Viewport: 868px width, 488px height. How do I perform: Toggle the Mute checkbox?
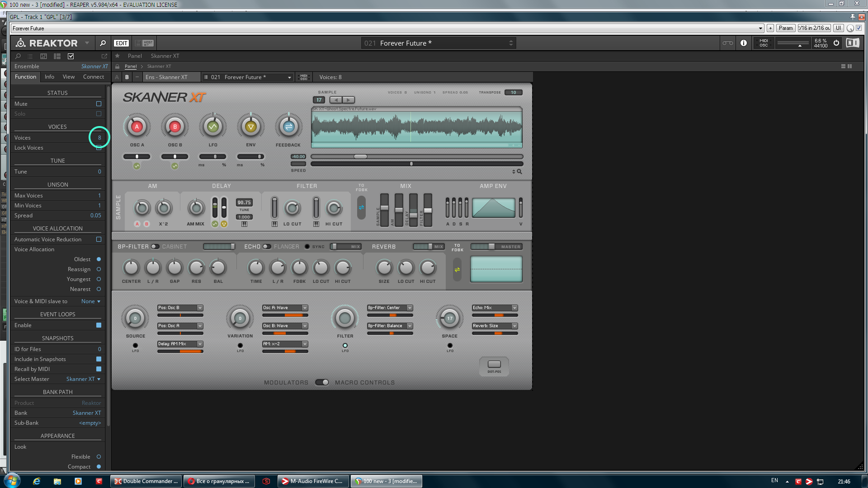(99, 104)
